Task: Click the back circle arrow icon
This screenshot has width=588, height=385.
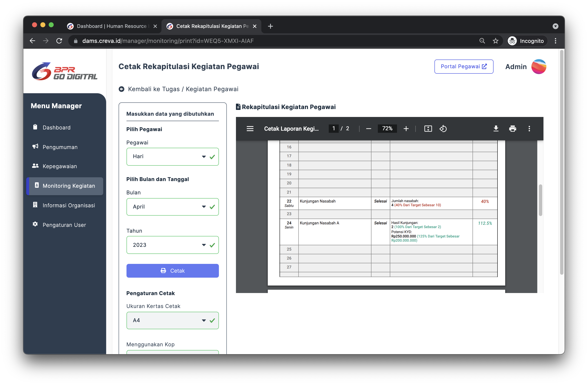Action: (x=121, y=89)
